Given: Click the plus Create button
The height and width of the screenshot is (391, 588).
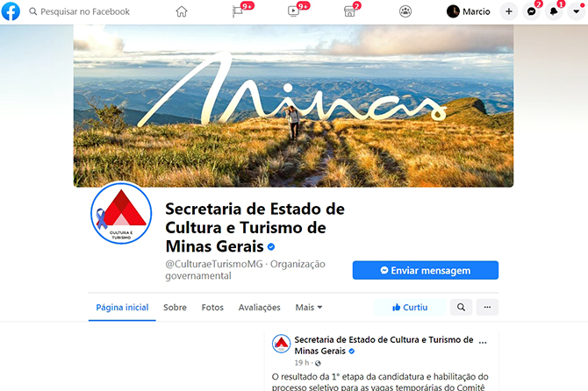Looking at the screenshot, I should coord(509,11).
